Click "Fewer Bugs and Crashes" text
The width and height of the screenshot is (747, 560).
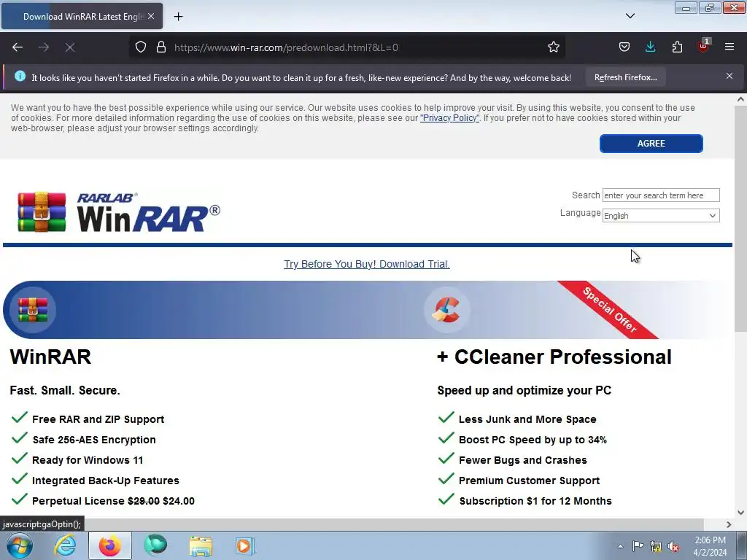pyautogui.click(x=522, y=461)
